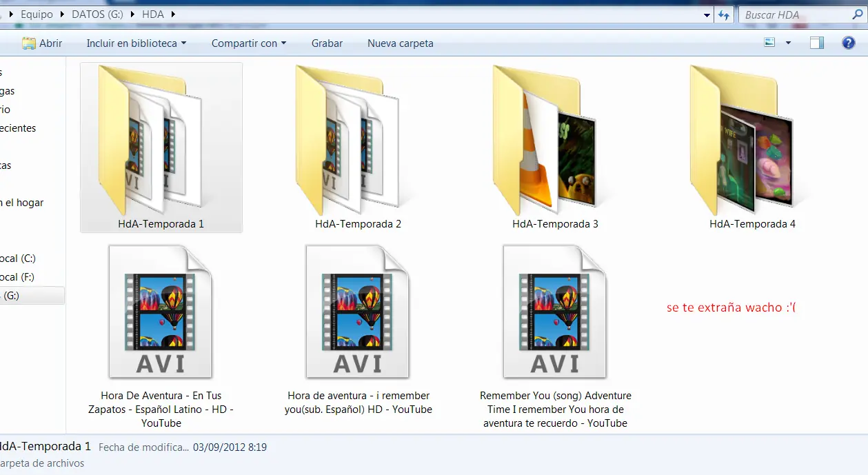
Task: Click the 'Remember You (song) Adventure Time' filename
Action: pos(556,410)
